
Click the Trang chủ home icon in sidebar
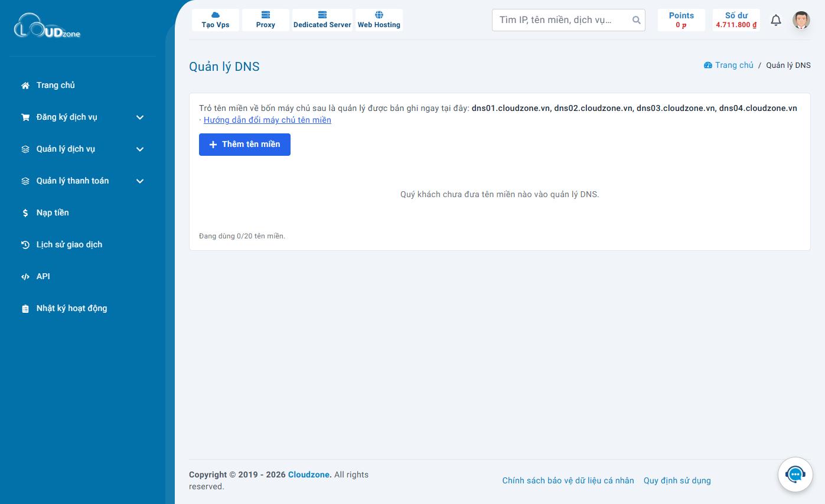pyautogui.click(x=25, y=86)
